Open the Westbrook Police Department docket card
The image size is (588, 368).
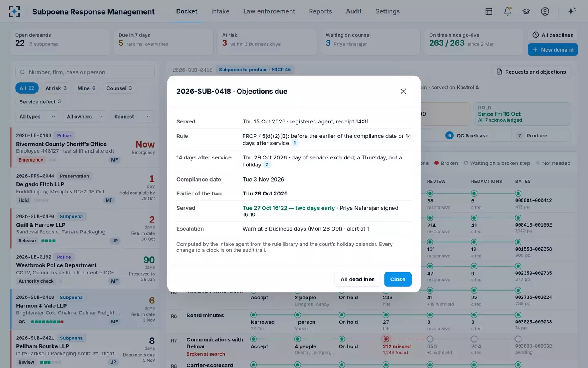(85, 269)
